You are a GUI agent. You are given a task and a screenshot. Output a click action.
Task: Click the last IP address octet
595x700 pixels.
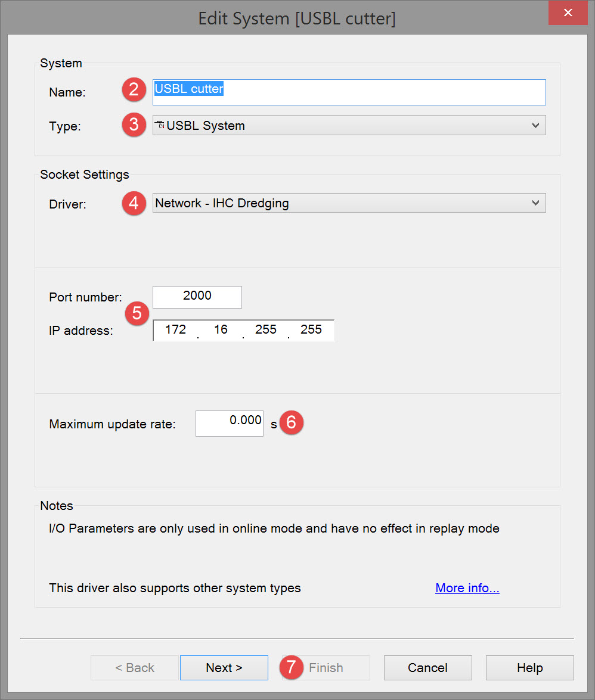(311, 330)
